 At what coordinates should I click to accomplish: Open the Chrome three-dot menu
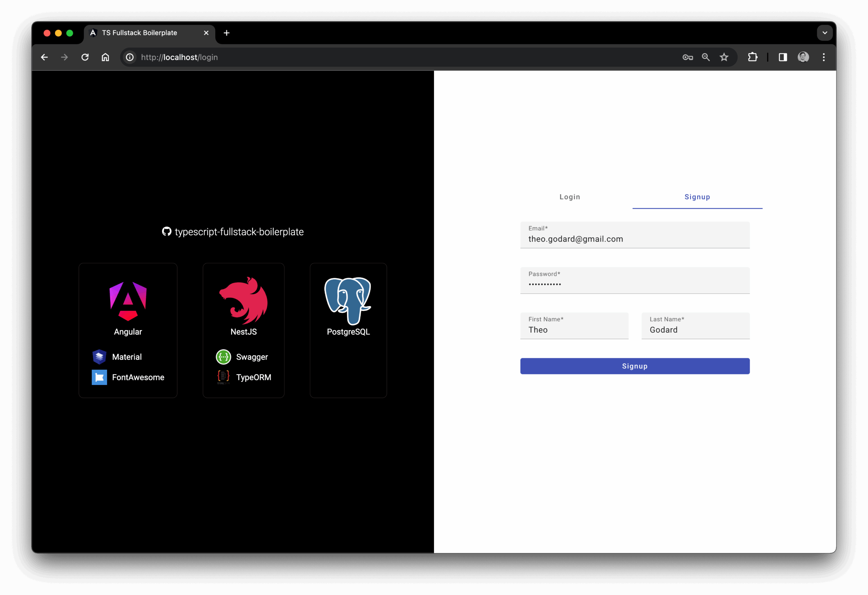(x=824, y=57)
